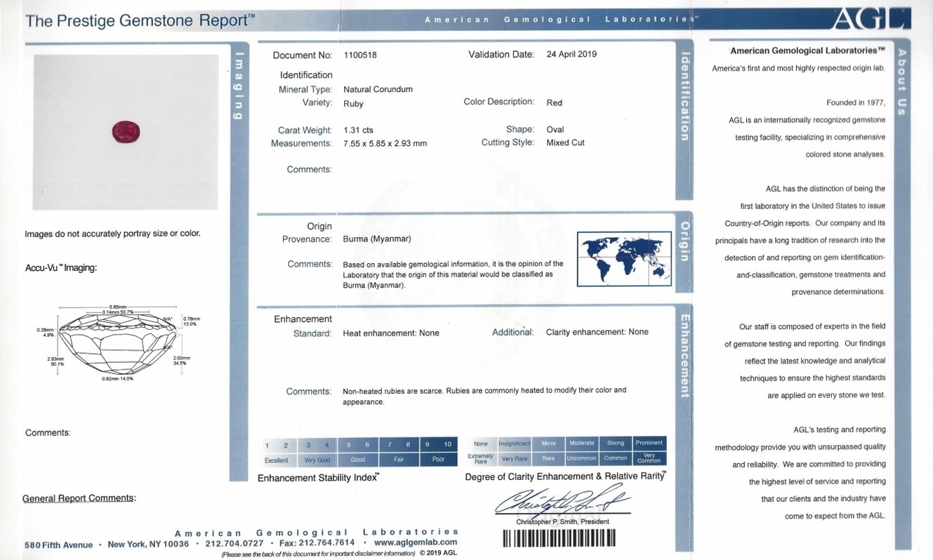Click the barcode at the bottom
933x560 pixels.
pos(559,538)
